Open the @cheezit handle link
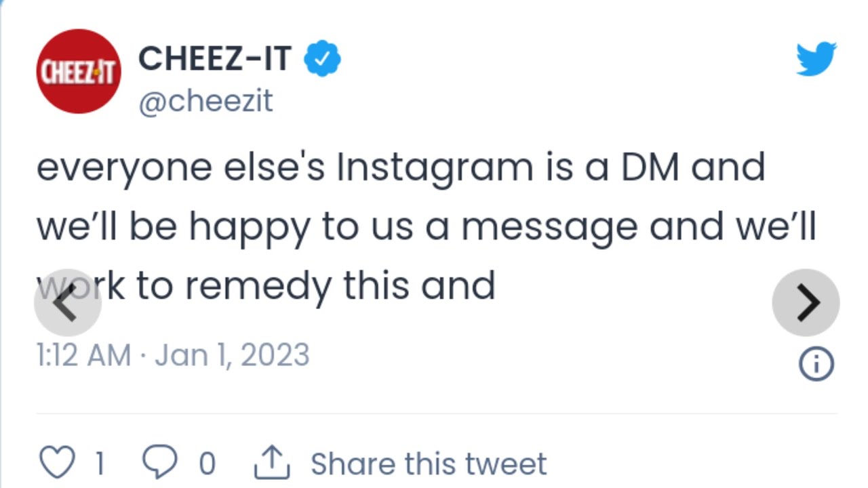 pos(205,102)
